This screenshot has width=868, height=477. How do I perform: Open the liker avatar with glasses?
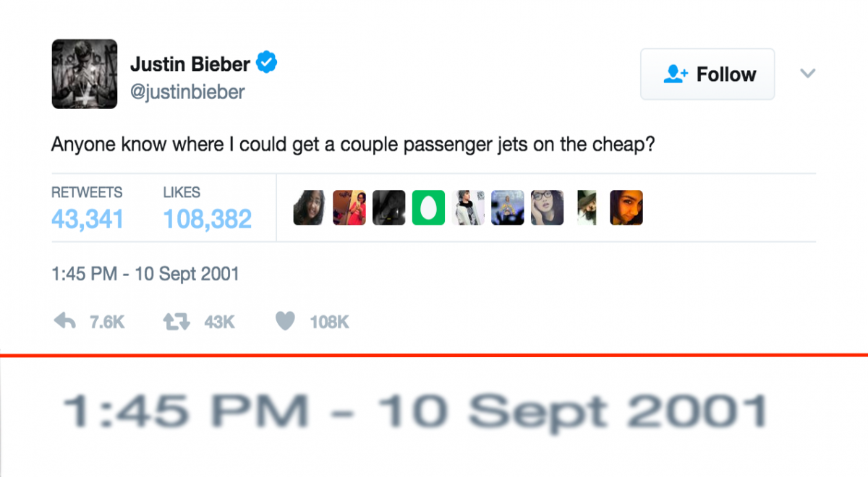click(x=547, y=207)
